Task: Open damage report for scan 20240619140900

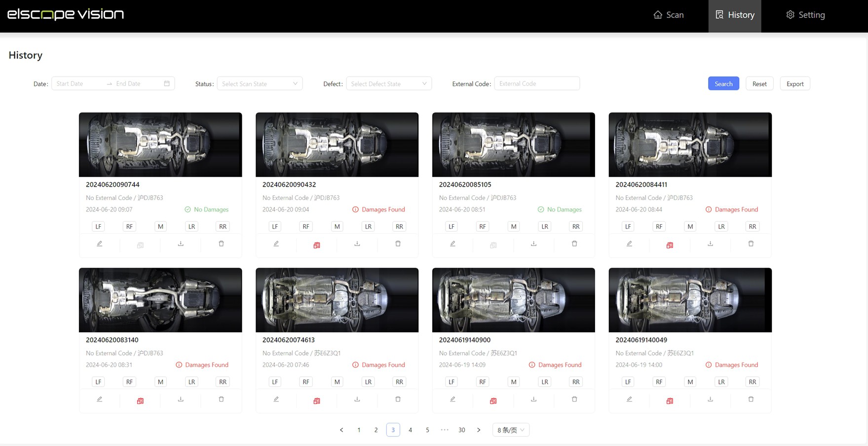Action: tap(493, 401)
